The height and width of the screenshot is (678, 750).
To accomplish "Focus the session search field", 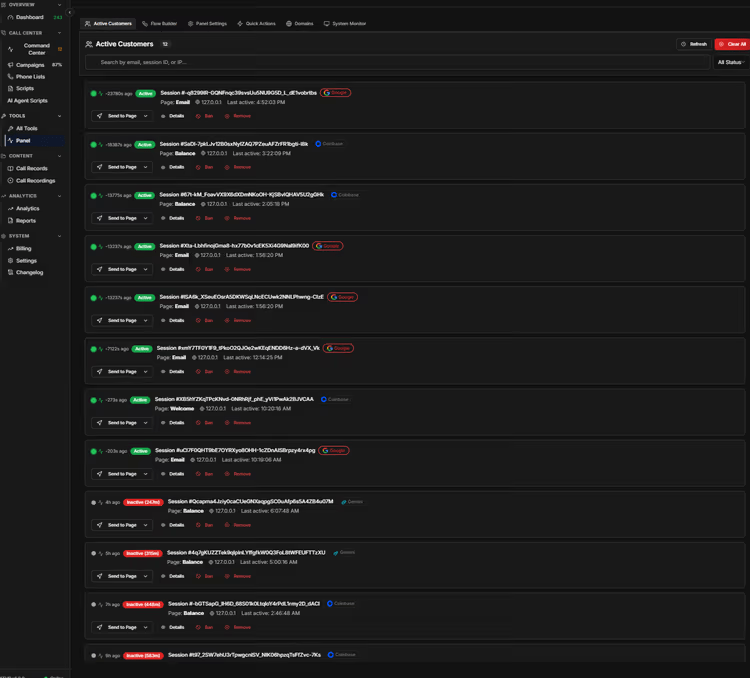I will (398, 62).
